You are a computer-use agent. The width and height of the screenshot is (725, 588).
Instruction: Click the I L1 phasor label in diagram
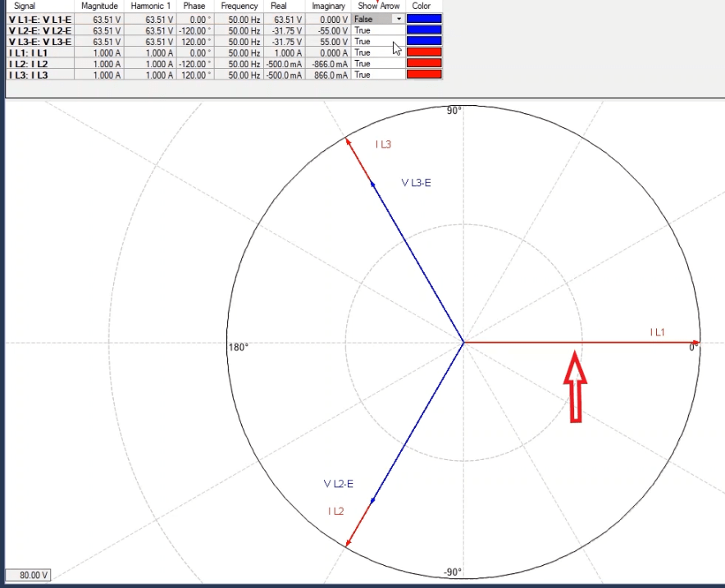657,332
